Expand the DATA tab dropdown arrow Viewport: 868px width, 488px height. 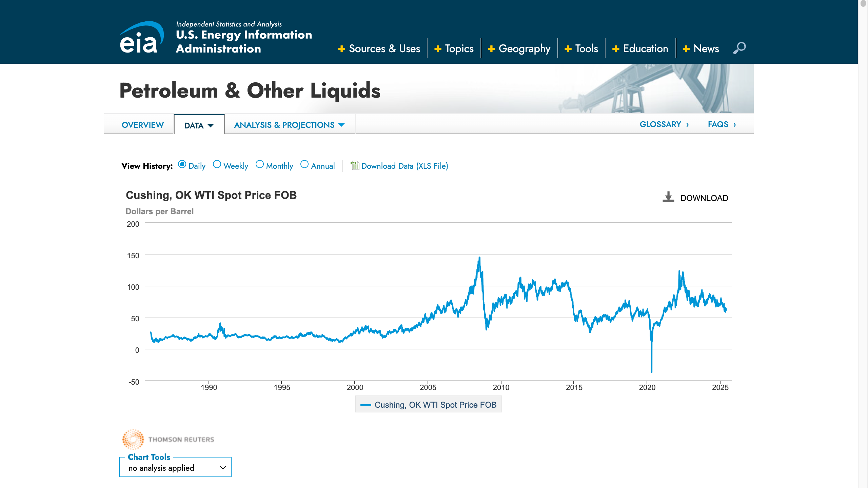211,126
